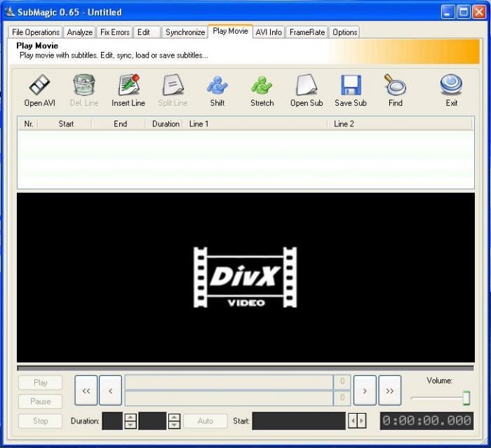Nudge Start time left with arrow
The height and width of the screenshot is (448, 491).
pyautogui.click(x=353, y=421)
